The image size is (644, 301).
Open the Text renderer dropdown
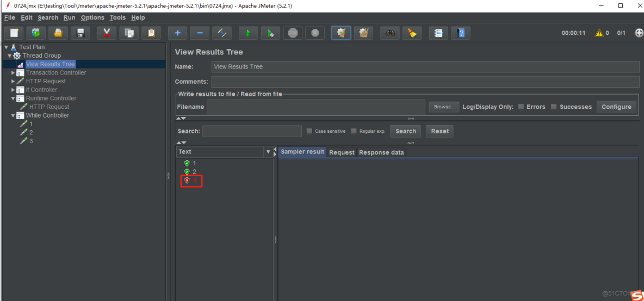pos(268,152)
